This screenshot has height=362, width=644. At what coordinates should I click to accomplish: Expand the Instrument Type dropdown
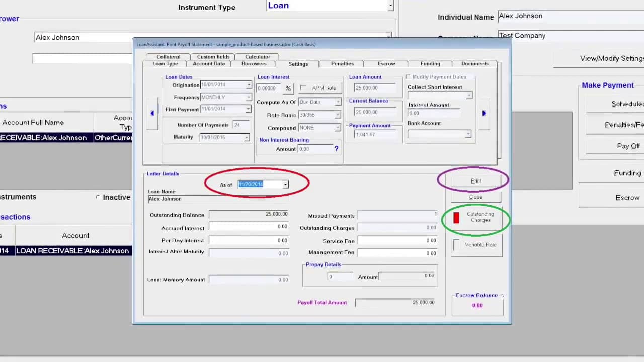[390, 6]
